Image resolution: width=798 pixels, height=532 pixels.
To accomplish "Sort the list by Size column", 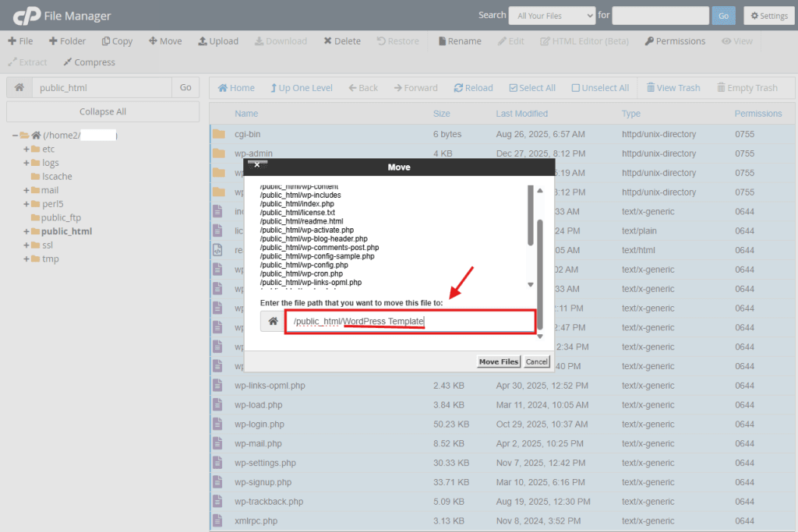I will 441,114.
